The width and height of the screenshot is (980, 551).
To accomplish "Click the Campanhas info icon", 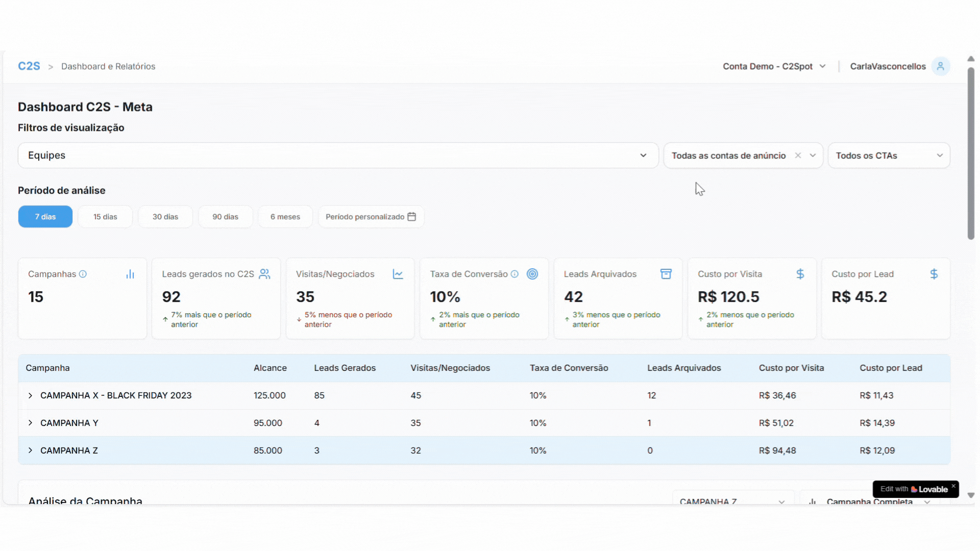I will pyautogui.click(x=83, y=274).
